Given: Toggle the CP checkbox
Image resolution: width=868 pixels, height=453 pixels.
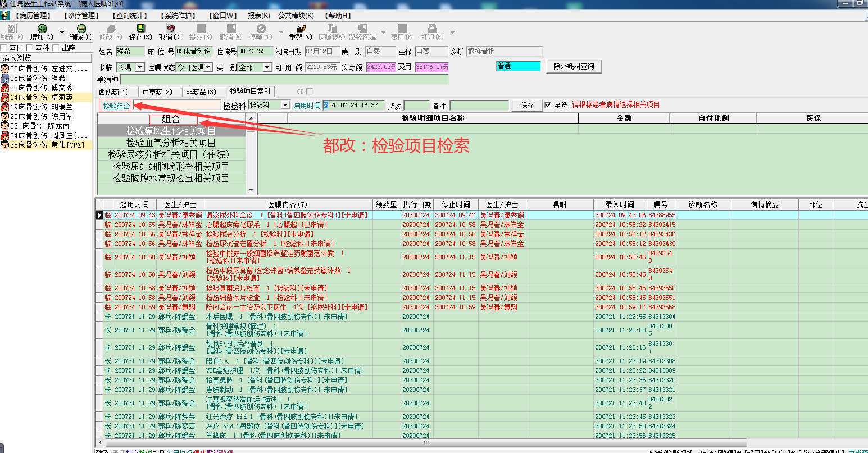Looking at the screenshot, I should click(x=310, y=91).
